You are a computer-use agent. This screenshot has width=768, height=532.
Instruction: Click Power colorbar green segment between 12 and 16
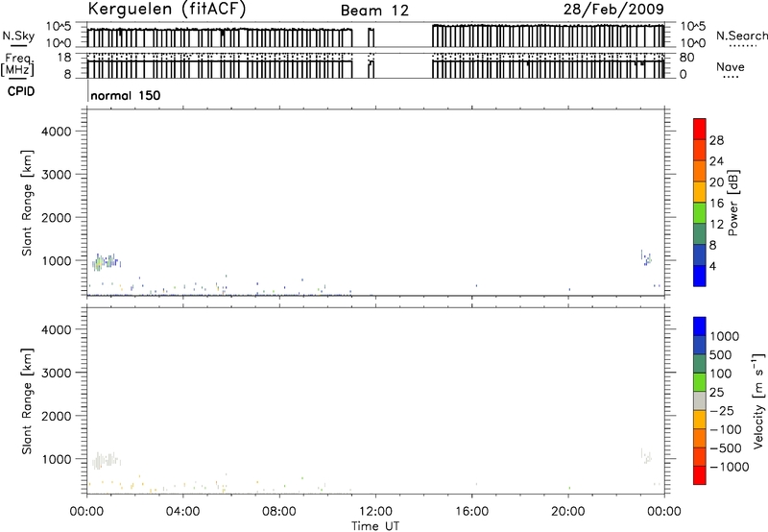[700, 213]
